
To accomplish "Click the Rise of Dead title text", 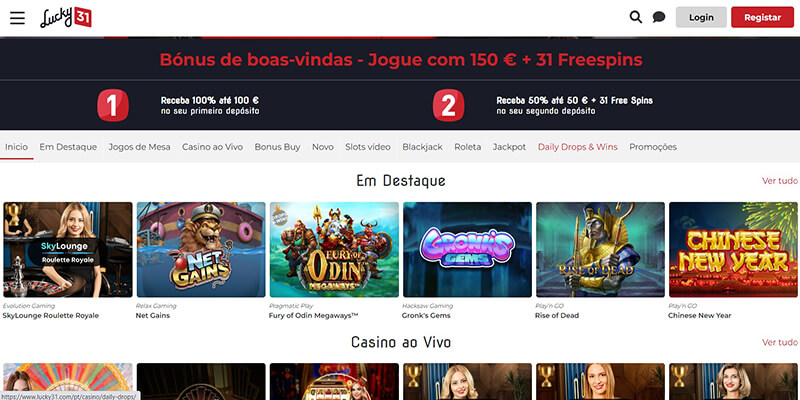I will coord(557,315).
